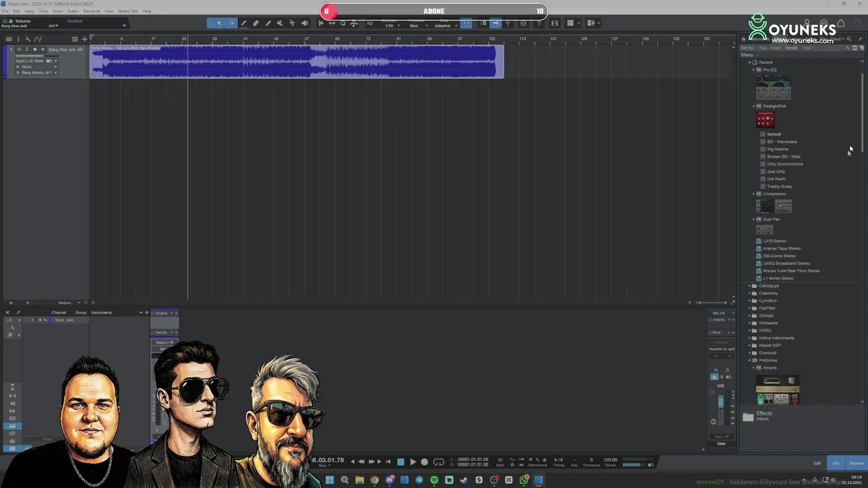Screen dimensions: 868x488
Task: Return to zero in transport
Action: 388,462
